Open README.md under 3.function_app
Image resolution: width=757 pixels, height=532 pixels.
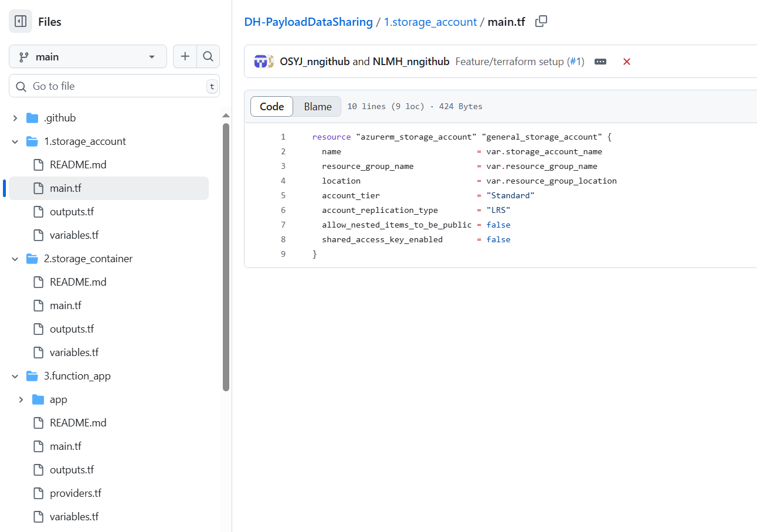click(78, 423)
